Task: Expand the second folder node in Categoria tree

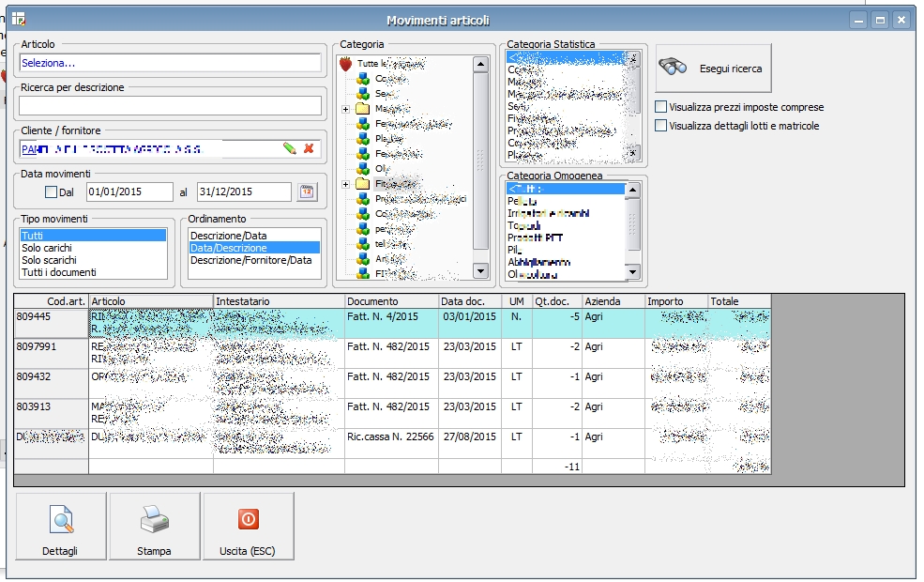Action: 345,184
